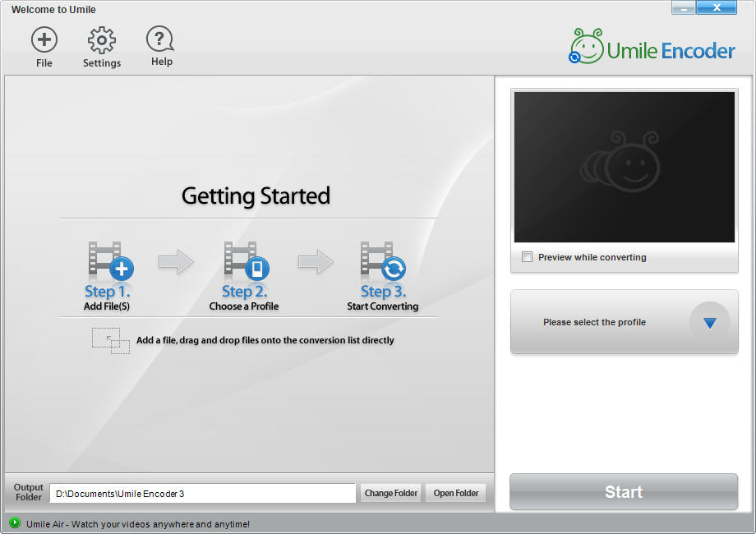Close the Umile Encoder window

tap(717, 8)
